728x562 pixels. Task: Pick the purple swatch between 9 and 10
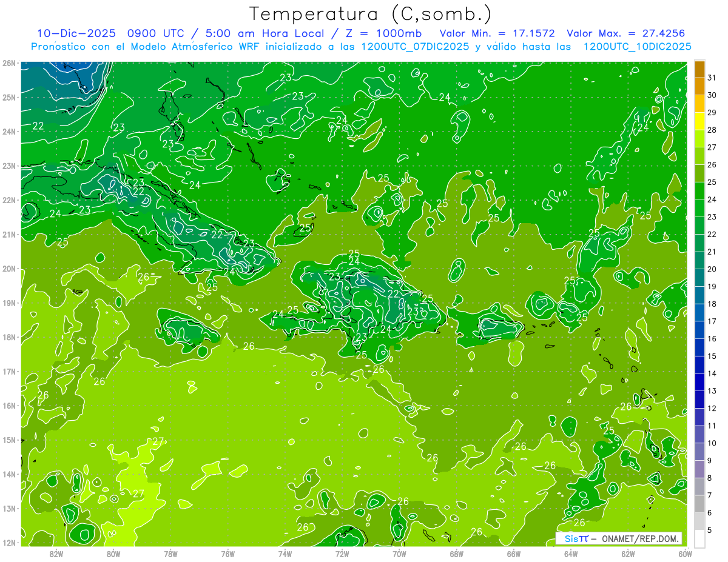click(699, 452)
